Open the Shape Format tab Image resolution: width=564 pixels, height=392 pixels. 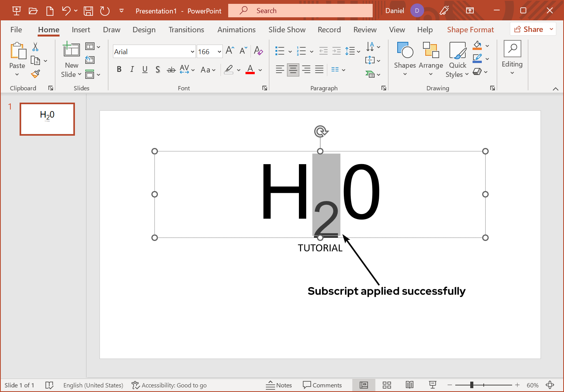(470, 30)
